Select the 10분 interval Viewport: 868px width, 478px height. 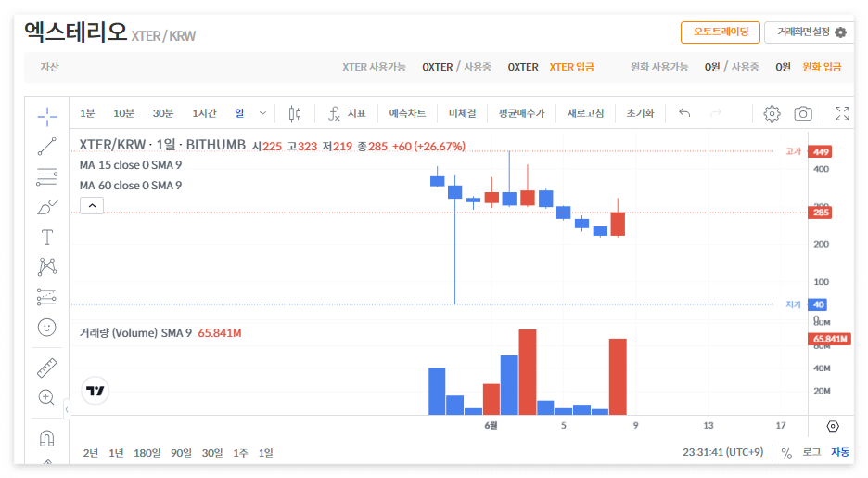point(123,113)
